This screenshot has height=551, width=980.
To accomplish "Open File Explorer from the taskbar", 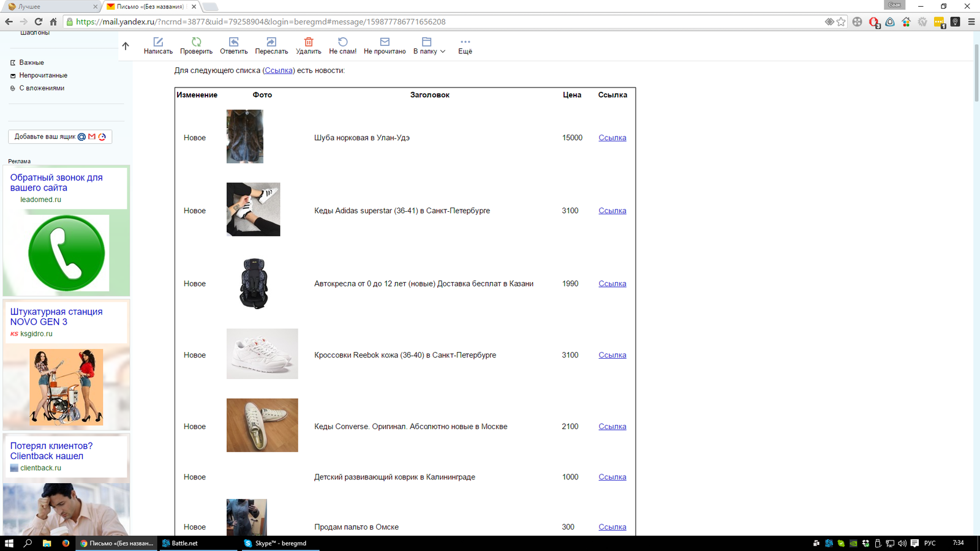I will tap(47, 543).
